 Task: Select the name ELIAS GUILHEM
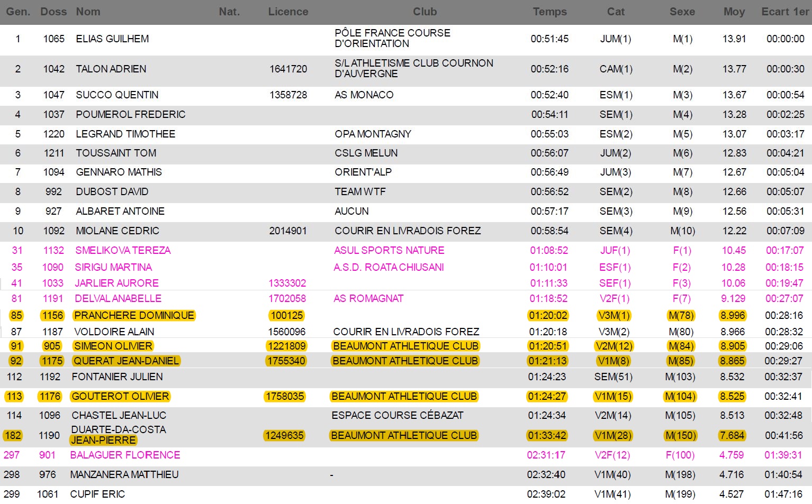point(112,39)
